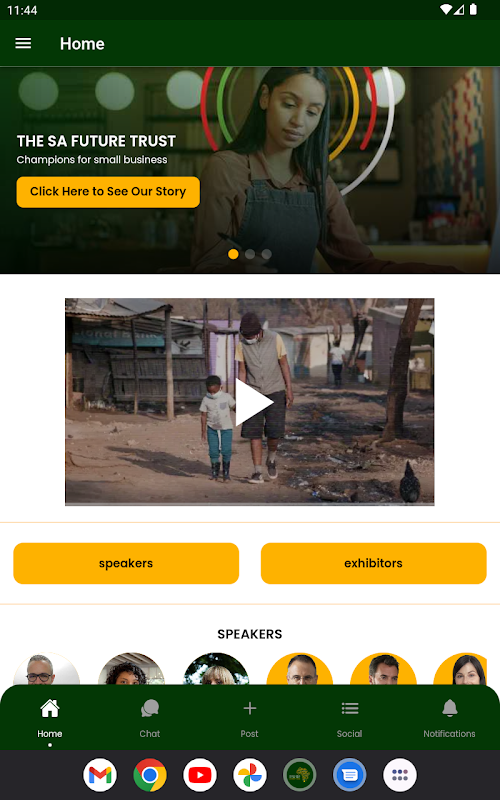Tap the yellow exhibitors button
Image resolution: width=500 pixels, height=800 pixels.
point(373,563)
